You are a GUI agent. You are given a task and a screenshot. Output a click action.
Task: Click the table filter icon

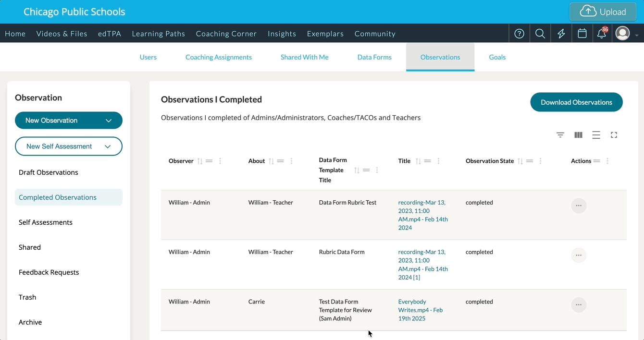point(560,135)
